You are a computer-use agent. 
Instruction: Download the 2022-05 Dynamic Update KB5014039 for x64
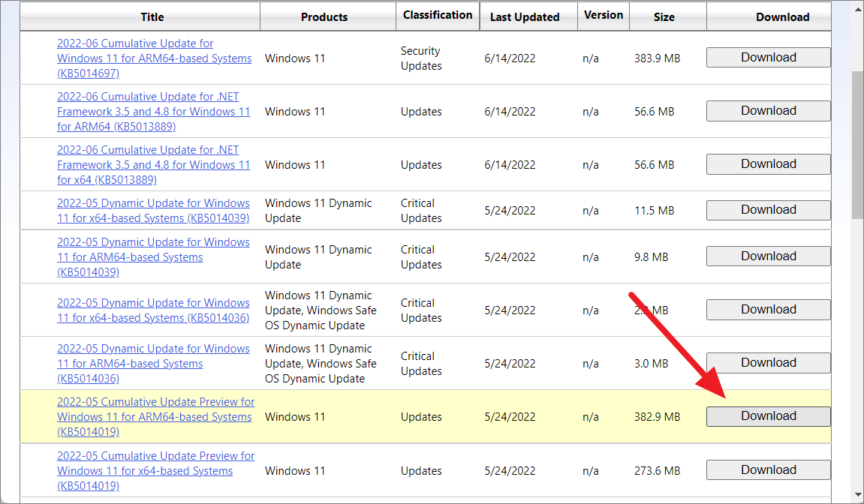[767, 210]
